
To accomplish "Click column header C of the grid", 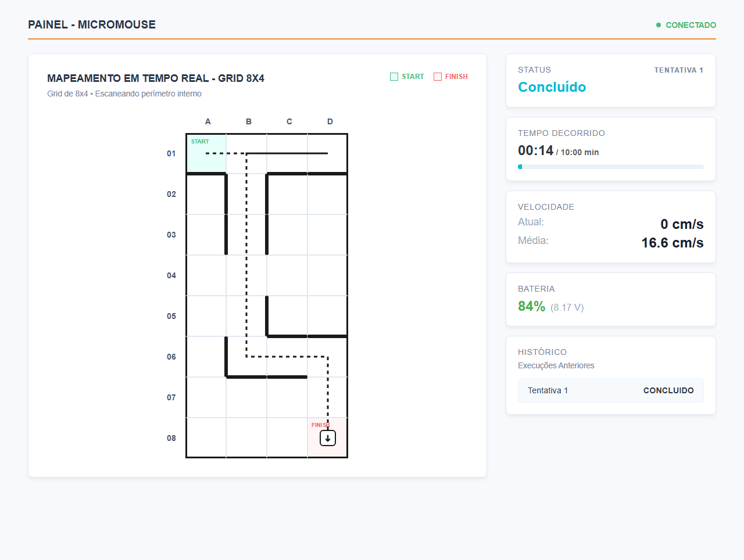I will [x=289, y=121].
